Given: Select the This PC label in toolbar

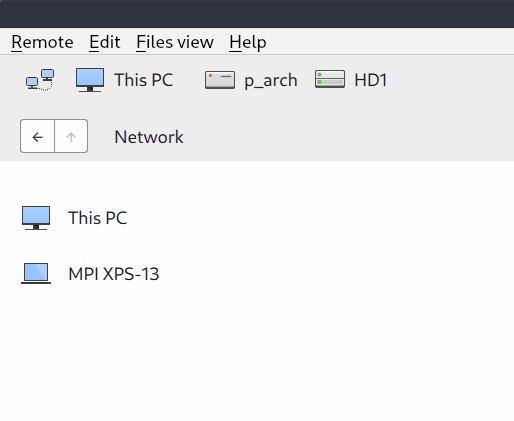Looking at the screenshot, I should (144, 80).
